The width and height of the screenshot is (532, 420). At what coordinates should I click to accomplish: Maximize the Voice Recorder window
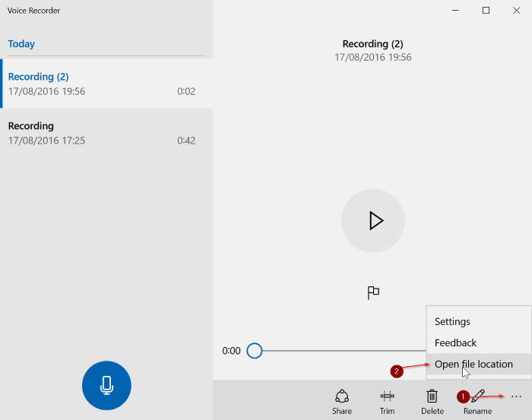tap(486, 11)
